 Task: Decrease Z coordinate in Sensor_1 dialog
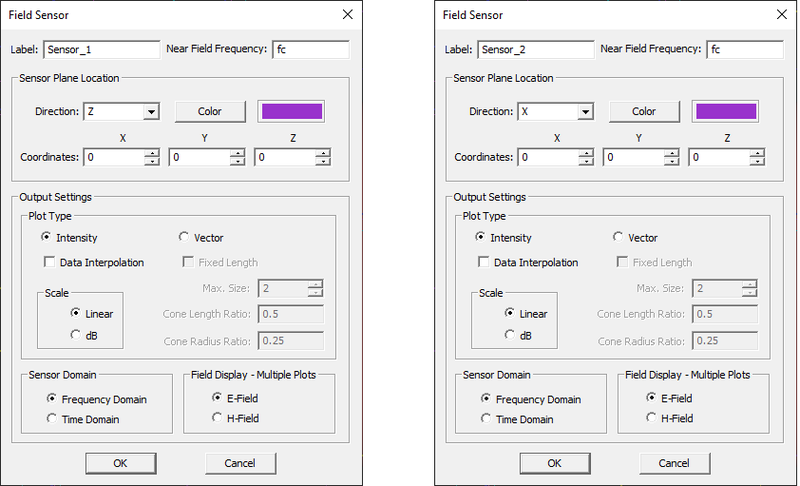(322, 161)
